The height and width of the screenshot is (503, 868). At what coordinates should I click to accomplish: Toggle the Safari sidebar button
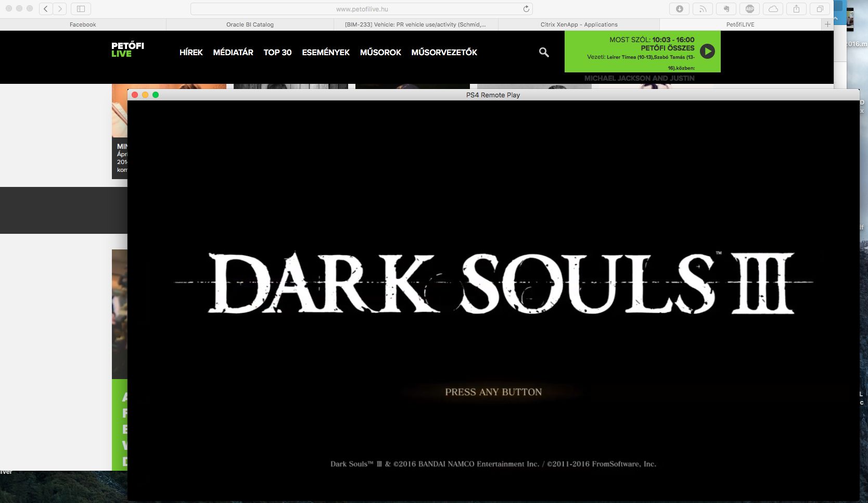coord(81,9)
